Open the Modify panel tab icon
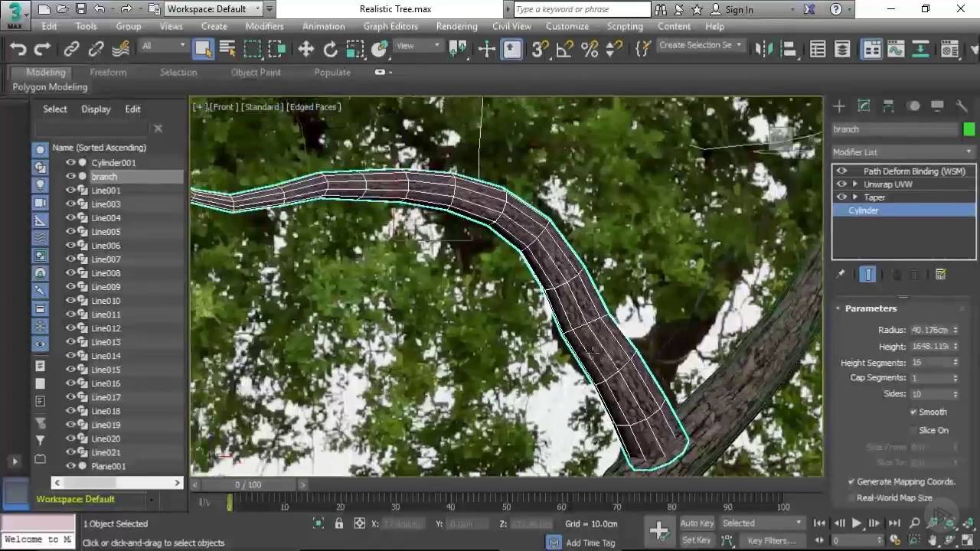 click(x=864, y=106)
